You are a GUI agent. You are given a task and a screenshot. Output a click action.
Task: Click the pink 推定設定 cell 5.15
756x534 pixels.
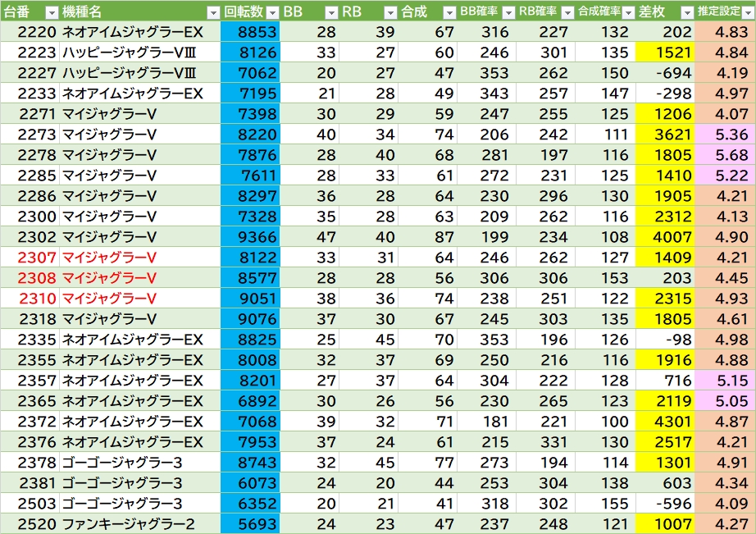click(x=725, y=380)
